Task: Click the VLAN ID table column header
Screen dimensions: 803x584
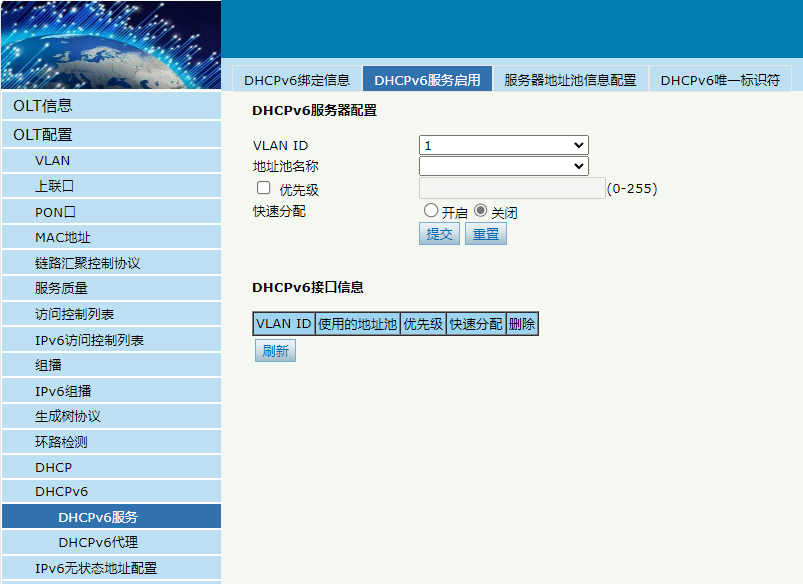Action: 284,324
